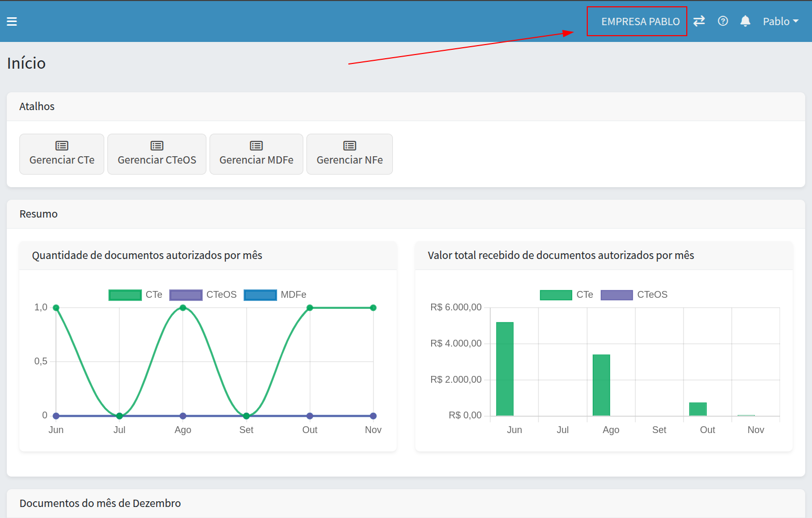Open the help question mark icon

[x=722, y=21]
